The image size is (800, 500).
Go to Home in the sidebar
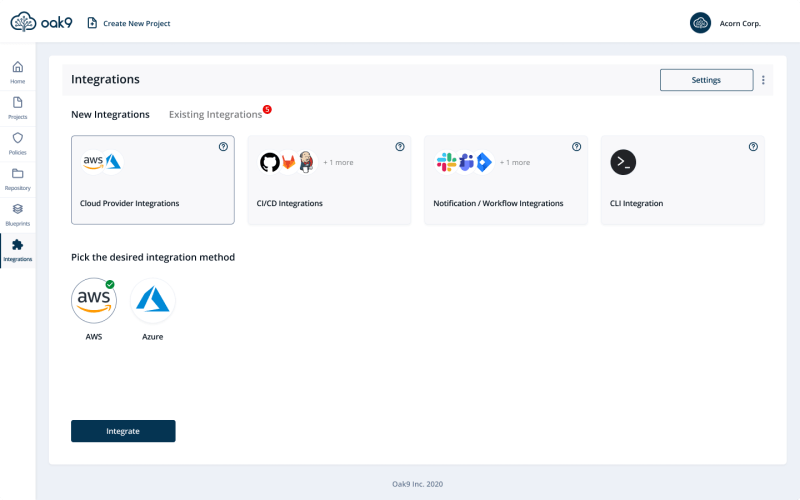click(18, 72)
